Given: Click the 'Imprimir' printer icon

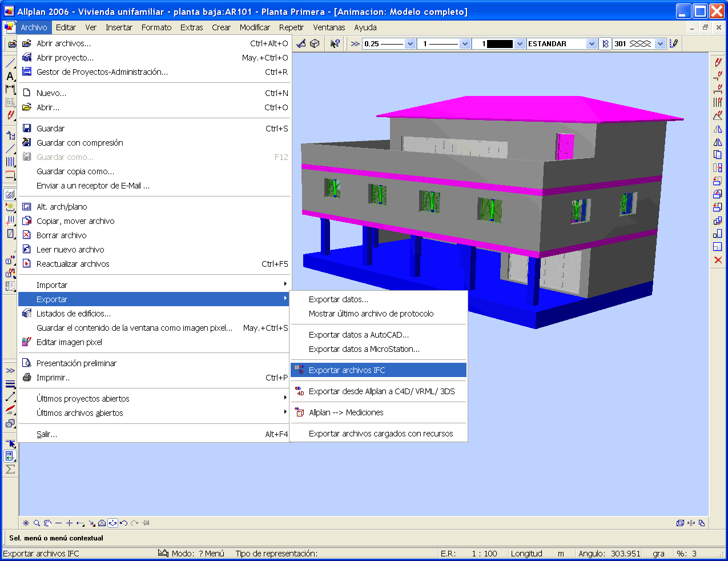Looking at the screenshot, I should pyautogui.click(x=27, y=378).
